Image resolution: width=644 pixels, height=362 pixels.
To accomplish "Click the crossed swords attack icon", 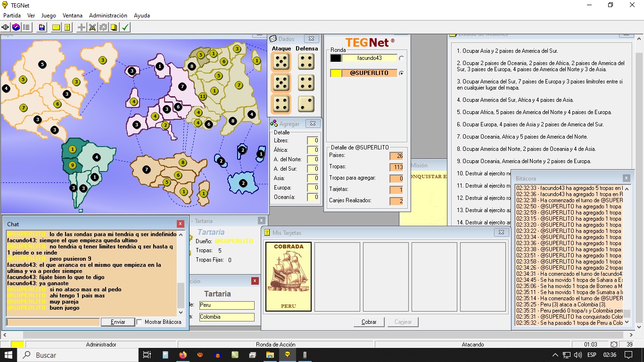I will [92, 27].
